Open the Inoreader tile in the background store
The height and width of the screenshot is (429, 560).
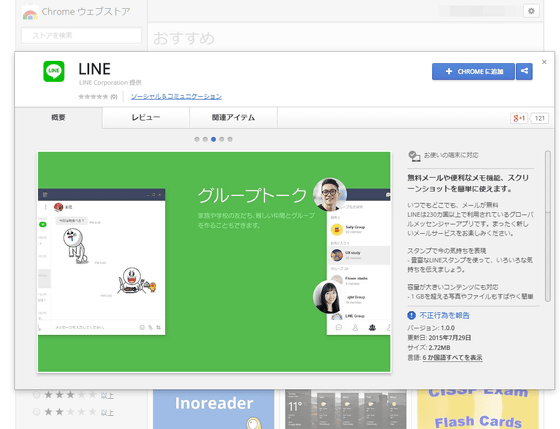tap(214, 409)
